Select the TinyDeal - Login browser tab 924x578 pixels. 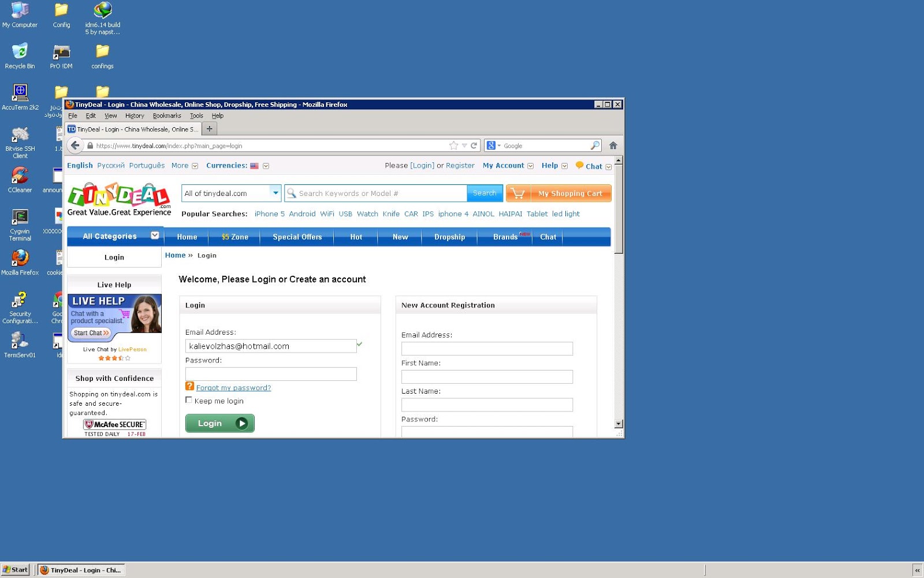[133, 129]
